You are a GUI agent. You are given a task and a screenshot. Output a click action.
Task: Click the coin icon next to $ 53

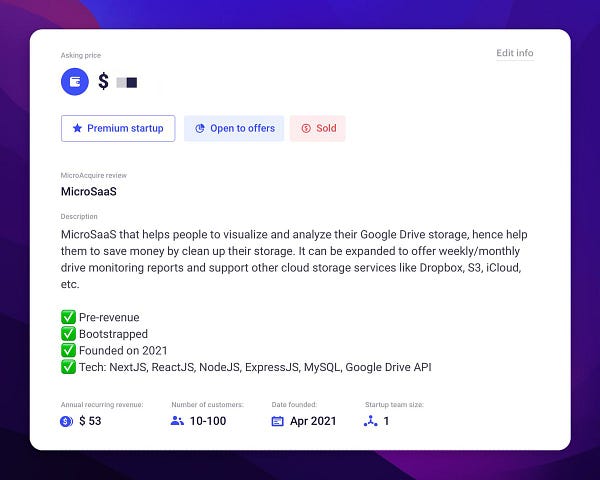click(x=67, y=421)
